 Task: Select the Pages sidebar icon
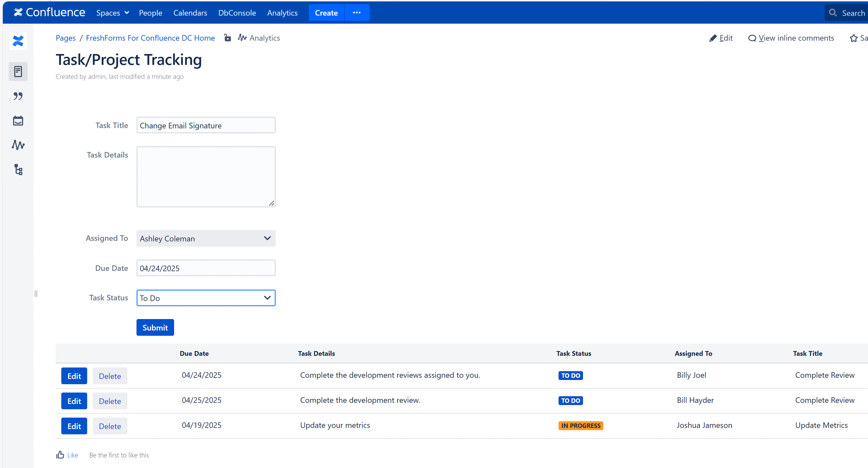click(18, 71)
